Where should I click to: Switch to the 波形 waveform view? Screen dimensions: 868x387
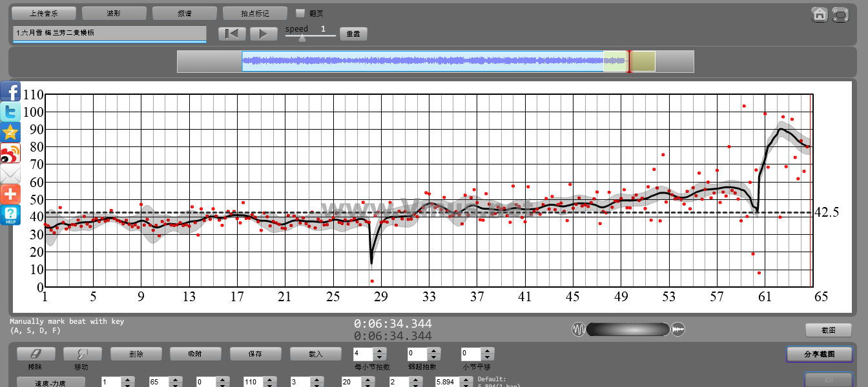pyautogui.click(x=114, y=13)
